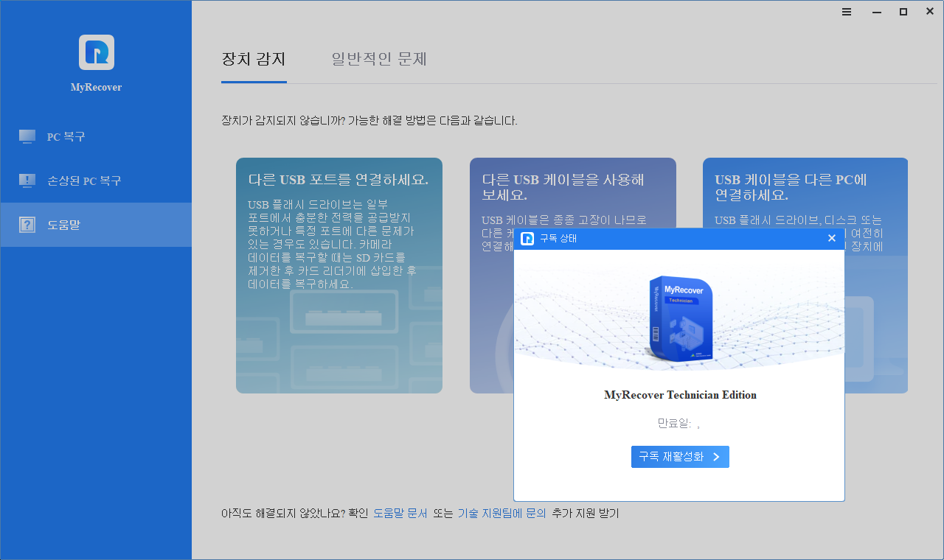Click the 만료일 expiration label

pos(678,424)
